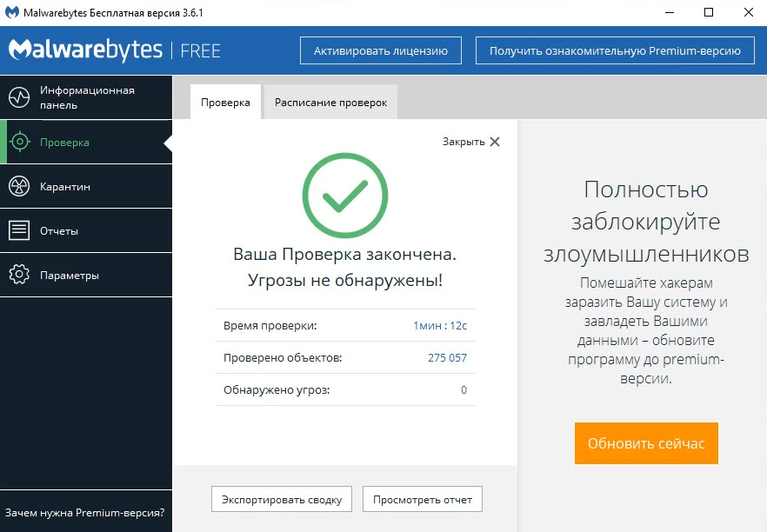
Task: Click Ваша Проверка закончена heading
Action: click(345, 254)
